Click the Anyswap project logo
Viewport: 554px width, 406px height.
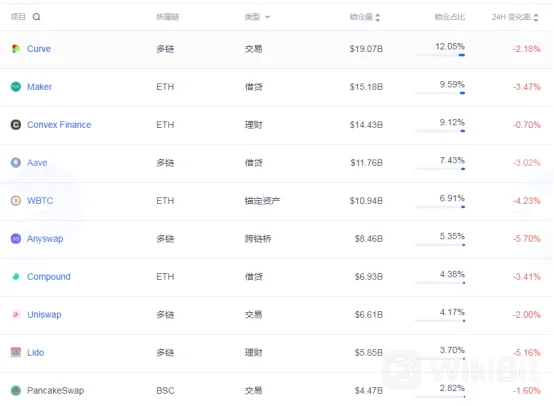16,239
